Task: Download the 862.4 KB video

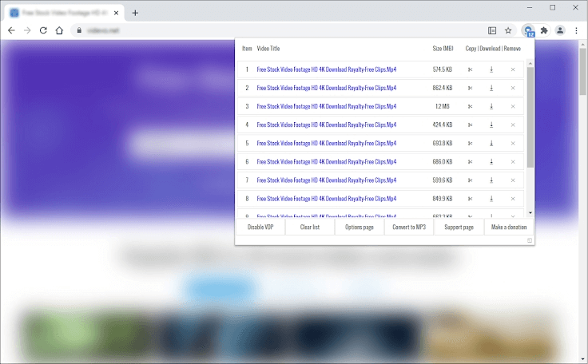Action: (491, 88)
